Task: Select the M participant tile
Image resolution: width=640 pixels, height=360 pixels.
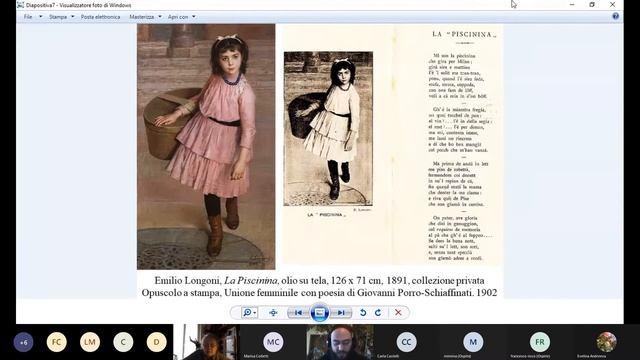Action: [x=473, y=342]
